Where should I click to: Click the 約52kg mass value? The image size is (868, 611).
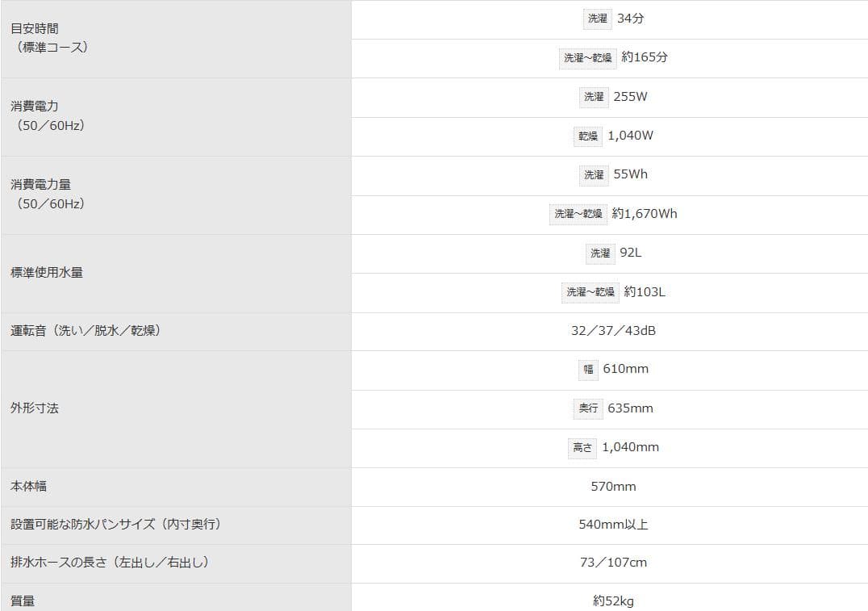tap(613, 601)
